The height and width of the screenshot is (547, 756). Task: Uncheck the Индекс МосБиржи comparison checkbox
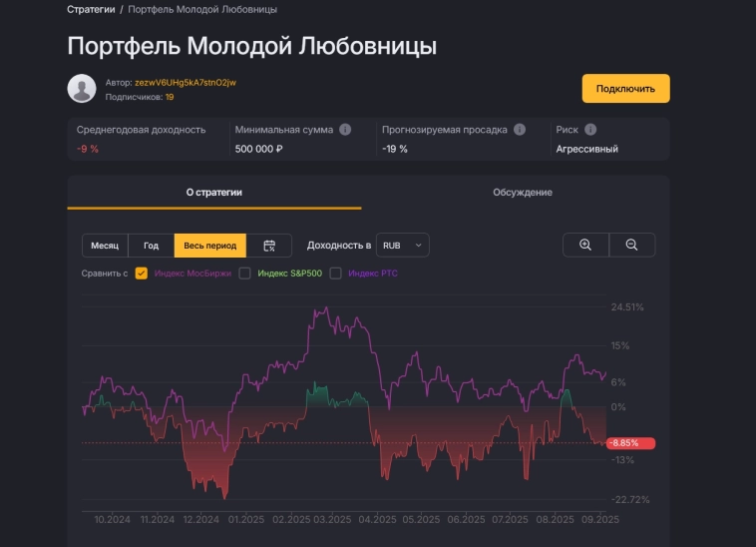142,273
